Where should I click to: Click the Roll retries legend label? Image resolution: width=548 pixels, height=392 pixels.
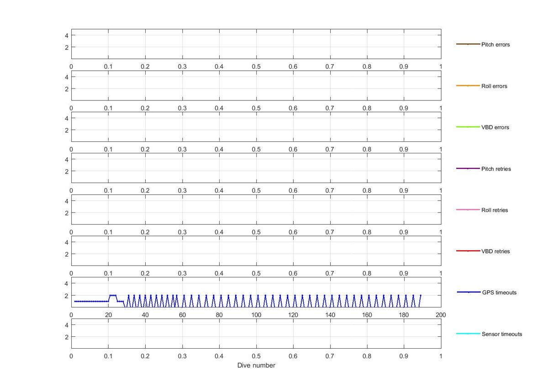[495, 210]
